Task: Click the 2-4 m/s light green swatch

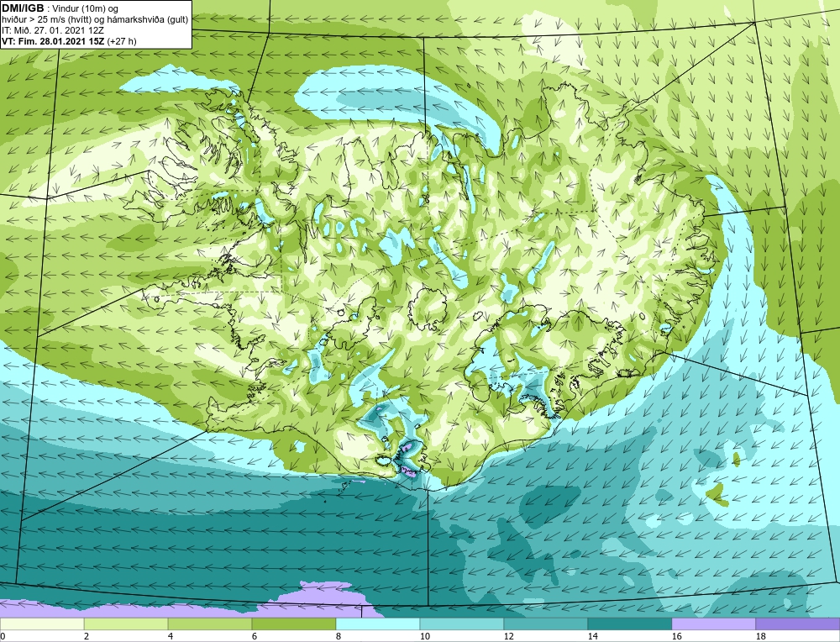Action: [x=126, y=624]
